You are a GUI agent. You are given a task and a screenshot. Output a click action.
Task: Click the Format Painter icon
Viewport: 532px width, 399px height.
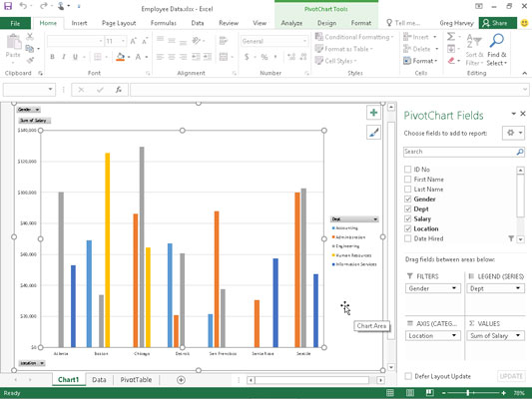click(30, 60)
